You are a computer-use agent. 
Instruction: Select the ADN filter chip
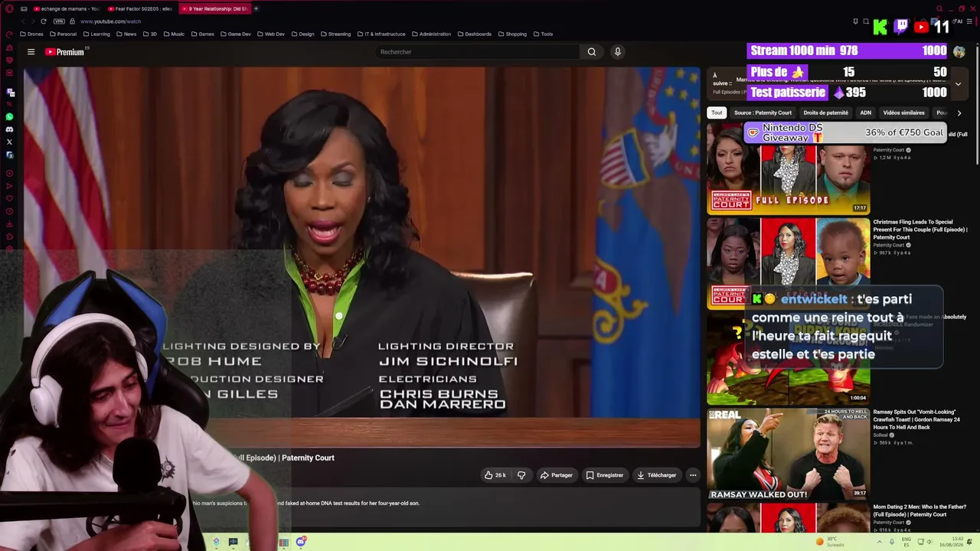point(865,112)
